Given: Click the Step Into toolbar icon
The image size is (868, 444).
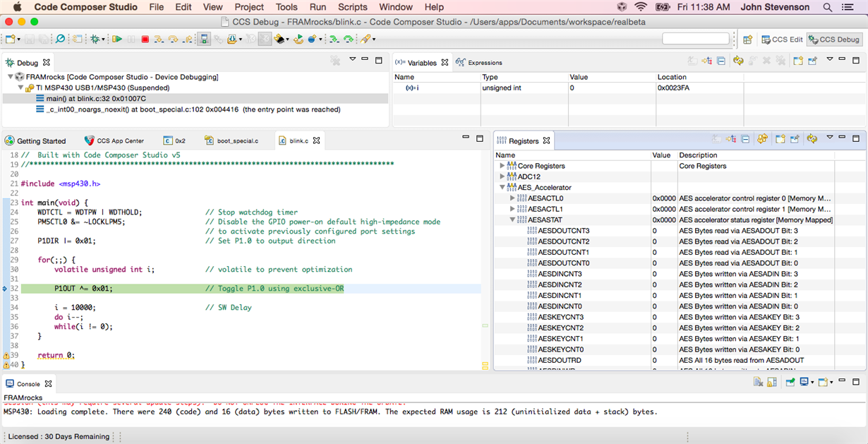Looking at the screenshot, I should coord(159,40).
